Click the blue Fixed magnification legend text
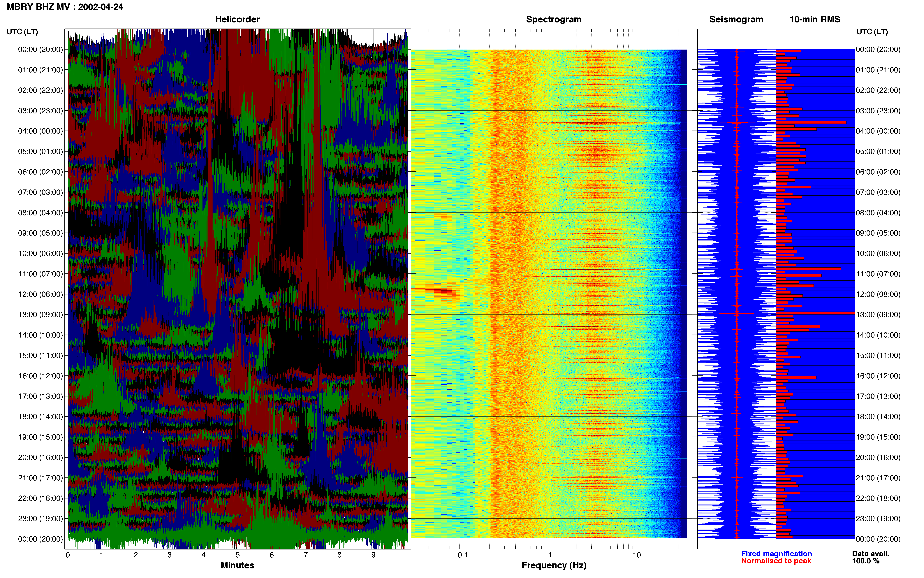 point(777,554)
